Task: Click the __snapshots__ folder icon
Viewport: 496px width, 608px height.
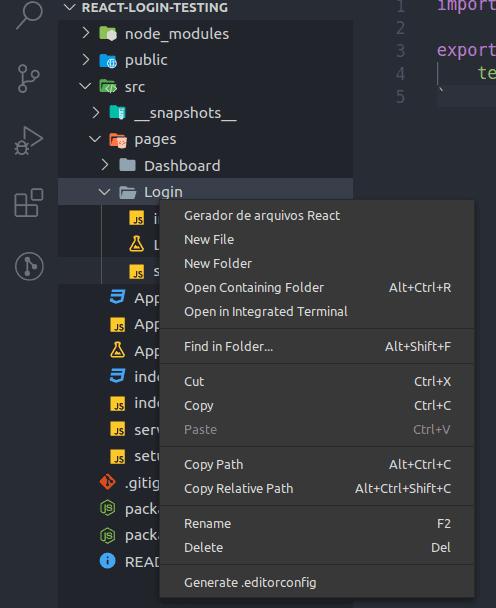Action: coord(118,113)
